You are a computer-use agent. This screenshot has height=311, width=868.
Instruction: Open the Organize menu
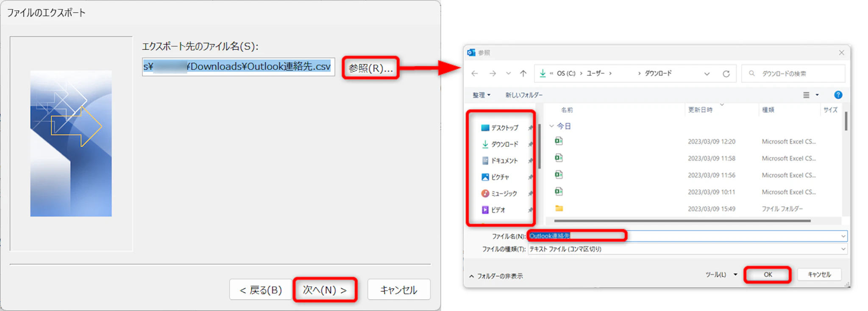pyautogui.click(x=481, y=95)
